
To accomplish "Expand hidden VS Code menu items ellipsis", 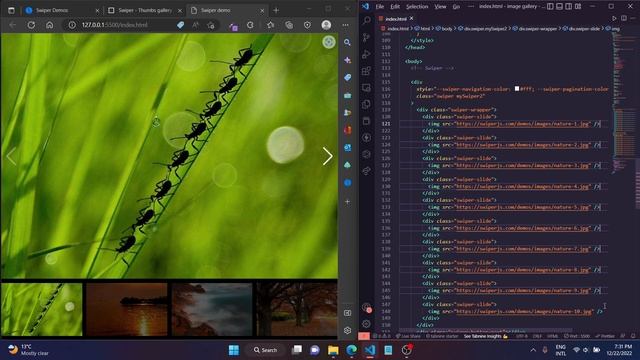I will [470, 7].
